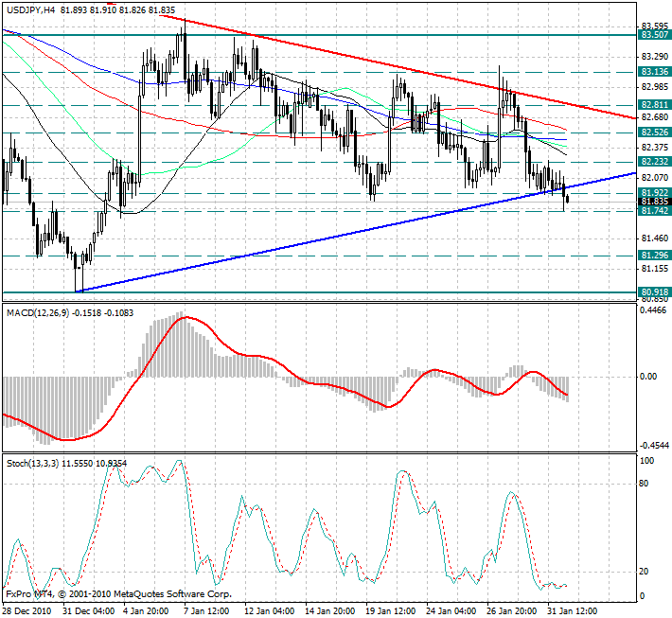Select the 81.922 price level label
672x618 pixels.
655,192
